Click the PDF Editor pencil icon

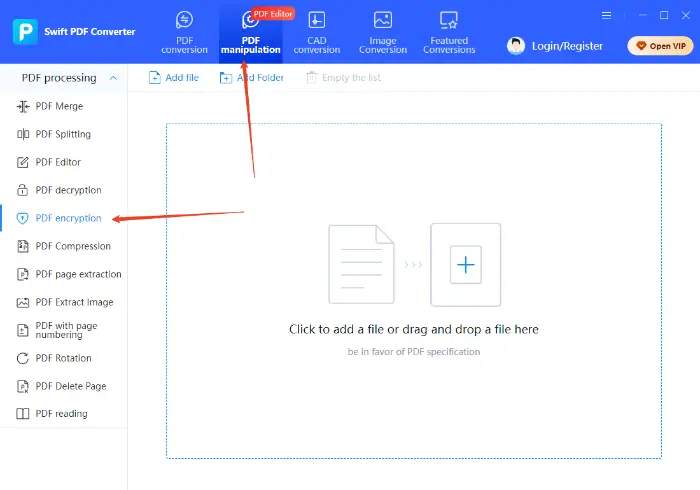(x=23, y=162)
